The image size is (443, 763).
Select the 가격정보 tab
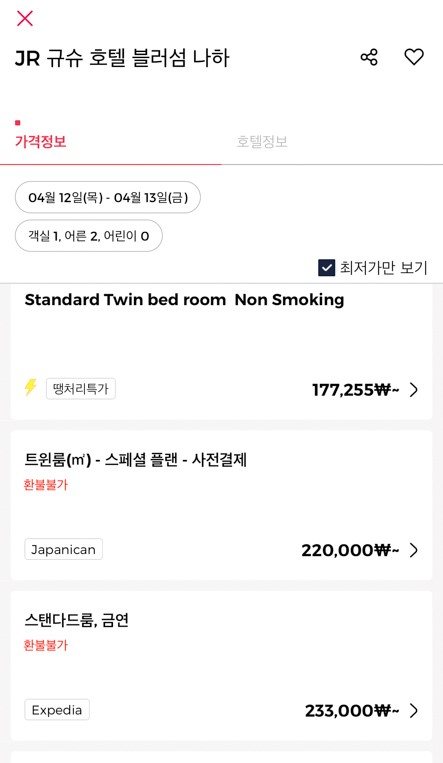tap(40, 142)
